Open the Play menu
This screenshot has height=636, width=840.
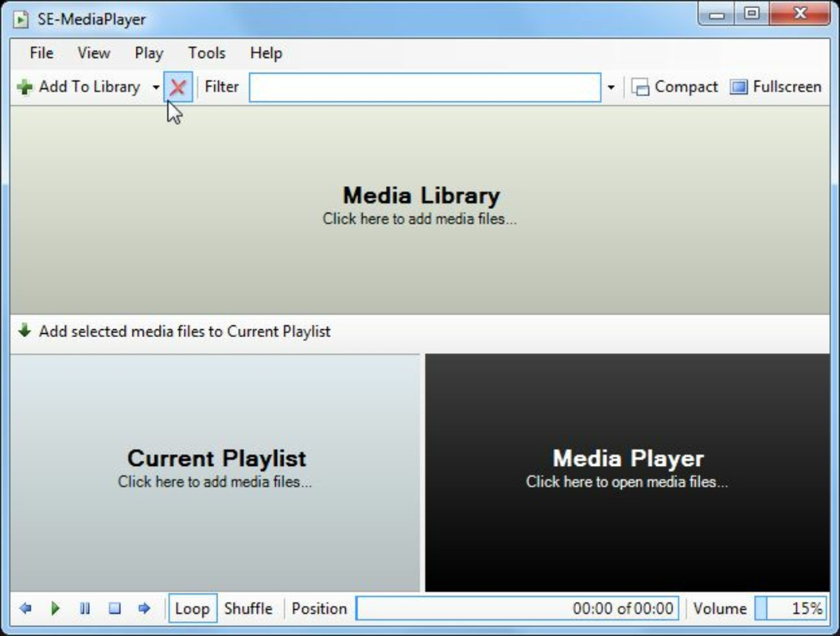[149, 52]
